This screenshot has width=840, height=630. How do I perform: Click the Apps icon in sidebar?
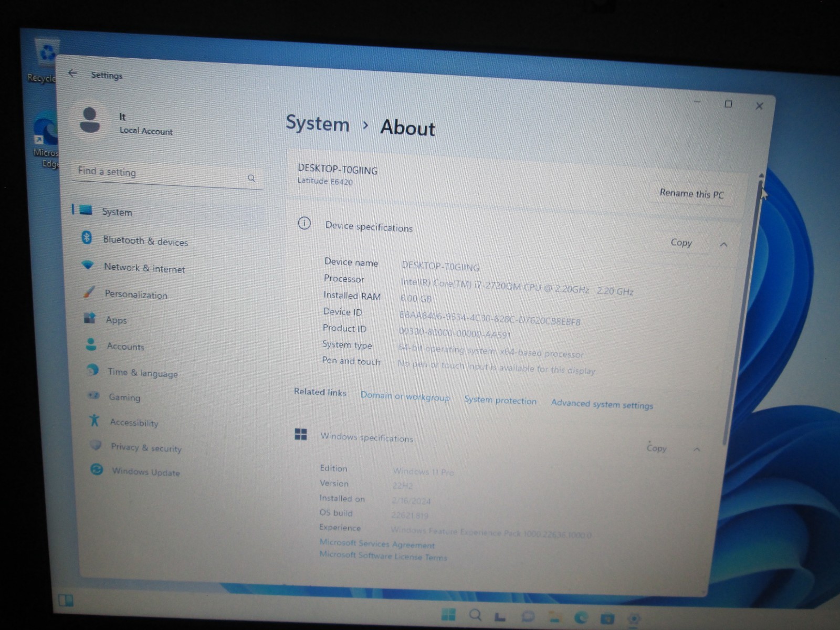point(90,318)
